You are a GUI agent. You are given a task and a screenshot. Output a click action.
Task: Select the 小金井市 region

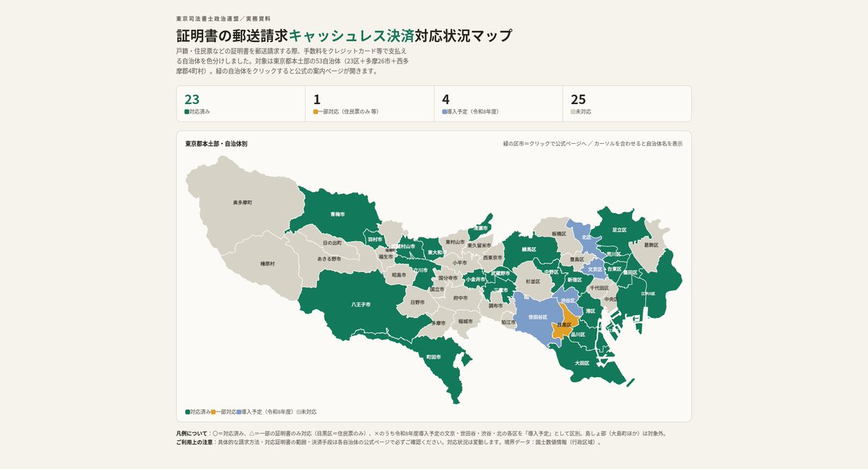click(x=475, y=279)
